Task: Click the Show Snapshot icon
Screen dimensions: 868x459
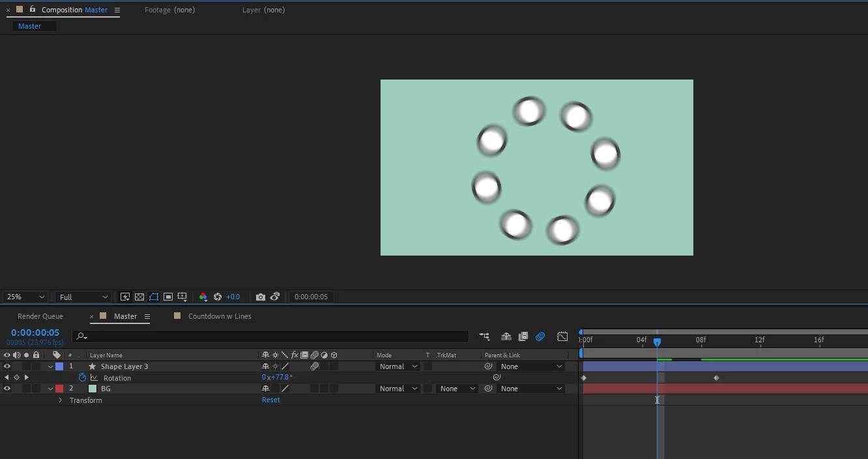Action: click(275, 297)
